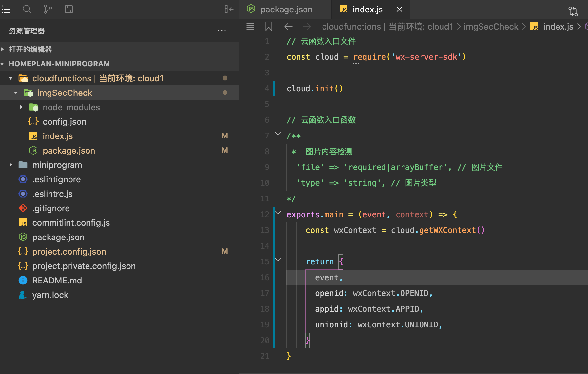The width and height of the screenshot is (588, 374).
Task: Click the commitlint.config.js JS icon
Action: click(23, 223)
